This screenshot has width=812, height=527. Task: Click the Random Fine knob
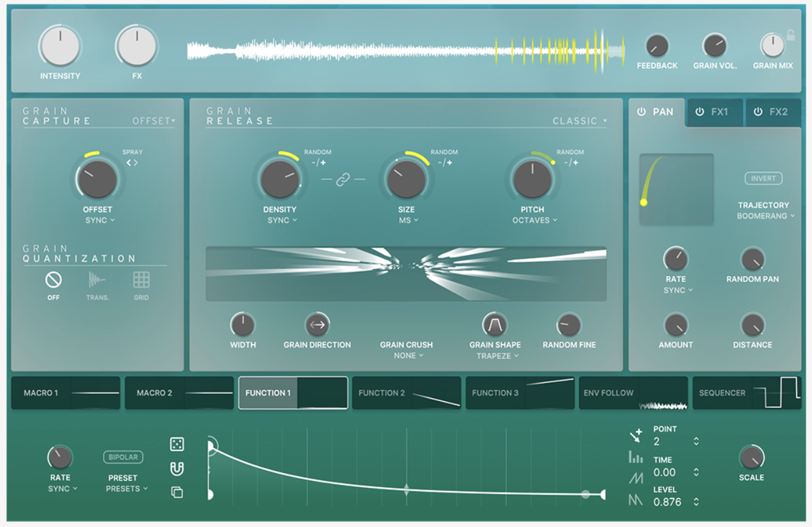[569, 325]
